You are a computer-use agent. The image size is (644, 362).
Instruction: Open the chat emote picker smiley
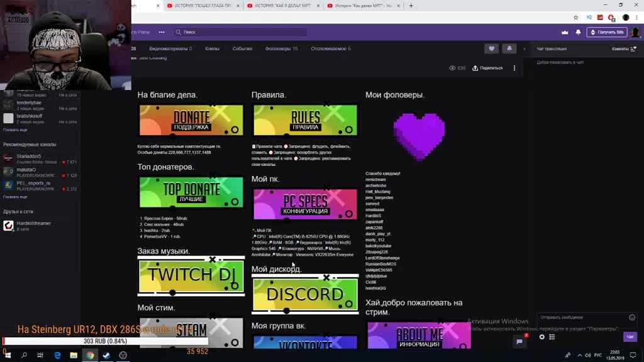tap(632, 317)
